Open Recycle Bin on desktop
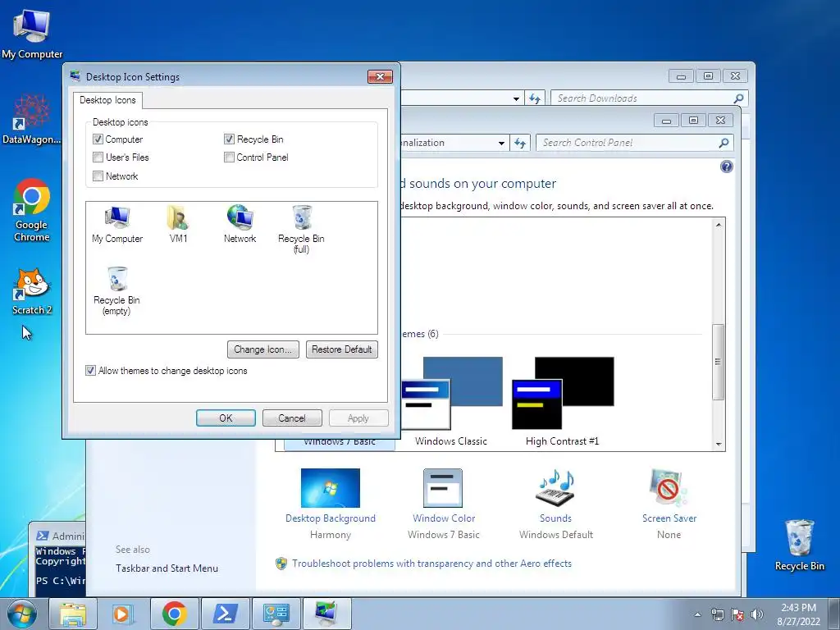The width and height of the screenshot is (840, 630). click(799, 545)
